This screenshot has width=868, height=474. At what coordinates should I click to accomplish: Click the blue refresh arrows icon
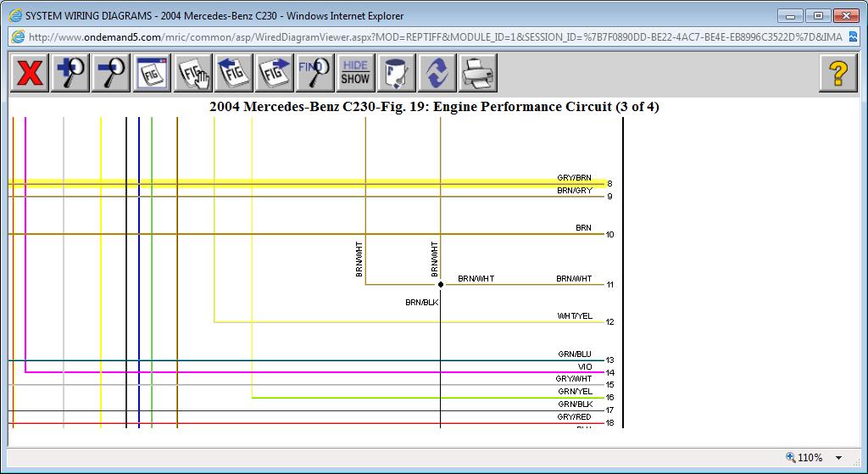(437, 73)
